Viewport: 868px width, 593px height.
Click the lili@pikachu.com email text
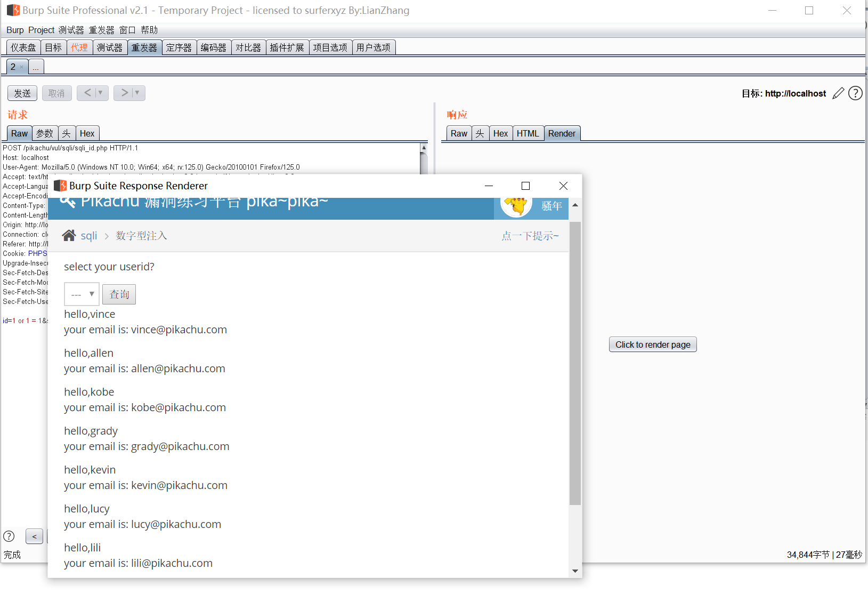tap(172, 563)
